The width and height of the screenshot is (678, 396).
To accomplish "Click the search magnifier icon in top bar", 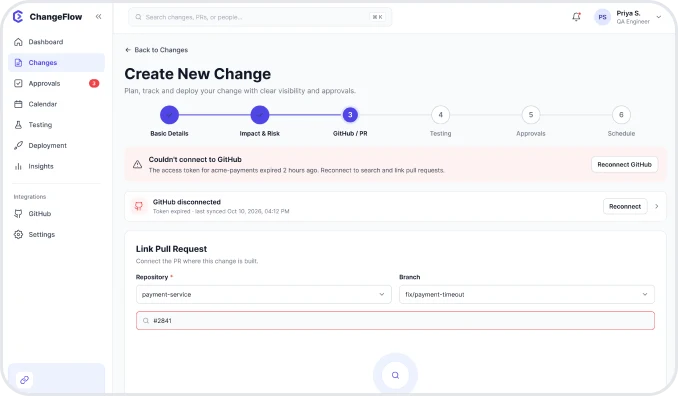I will click(x=138, y=17).
